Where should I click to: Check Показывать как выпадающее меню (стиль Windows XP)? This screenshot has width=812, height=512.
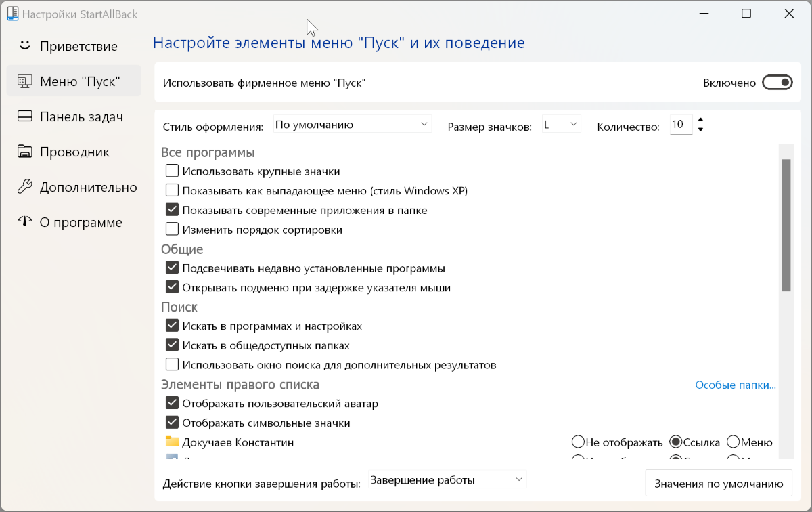click(172, 190)
